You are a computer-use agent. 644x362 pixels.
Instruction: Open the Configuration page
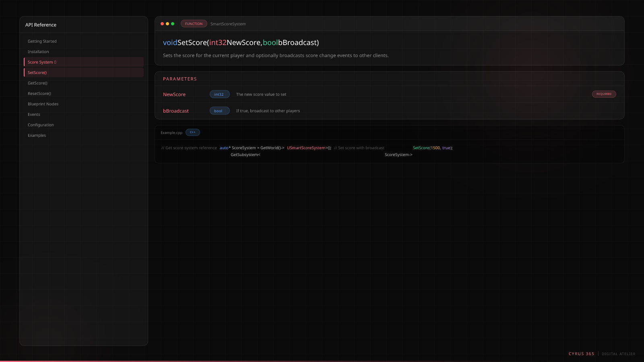click(x=41, y=125)
